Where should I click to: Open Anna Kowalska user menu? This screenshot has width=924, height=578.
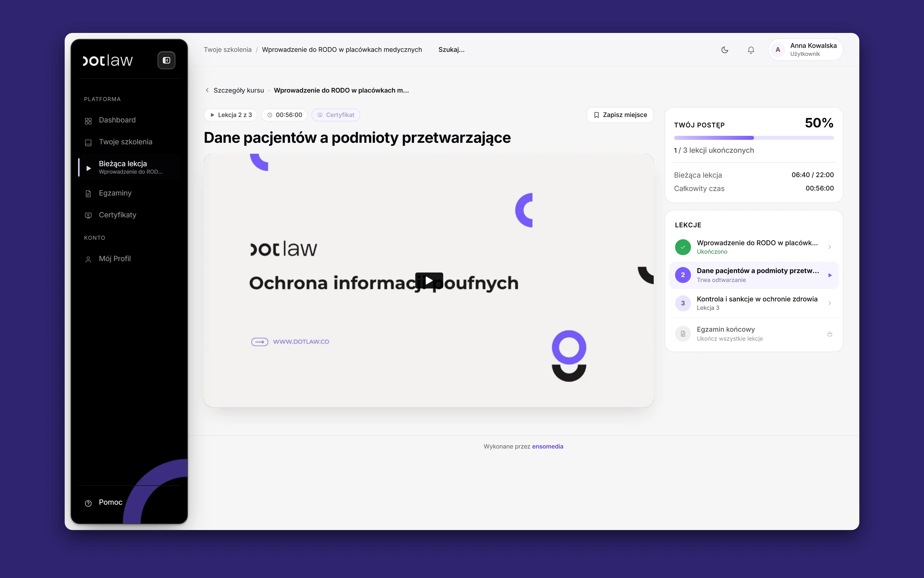805,50
